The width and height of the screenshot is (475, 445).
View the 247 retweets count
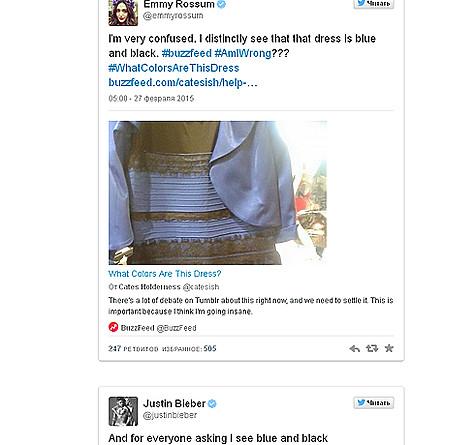coord(133,349)
